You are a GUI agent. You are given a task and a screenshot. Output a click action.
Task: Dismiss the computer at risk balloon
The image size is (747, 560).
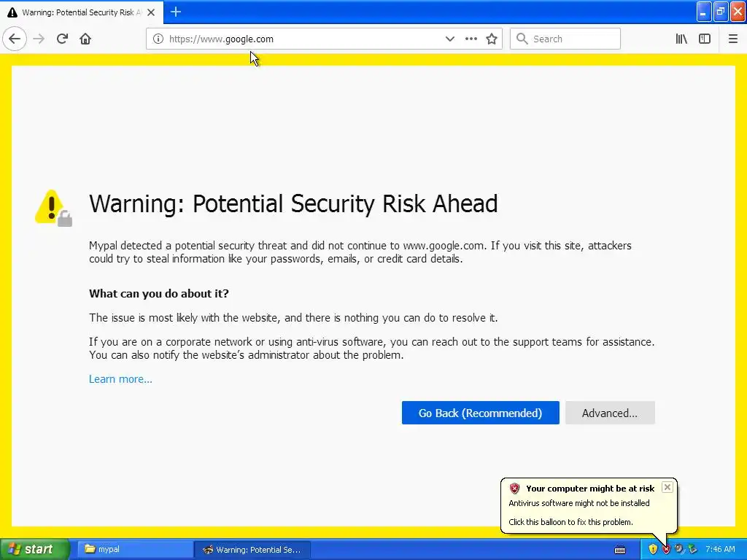[x=667, y=487]
